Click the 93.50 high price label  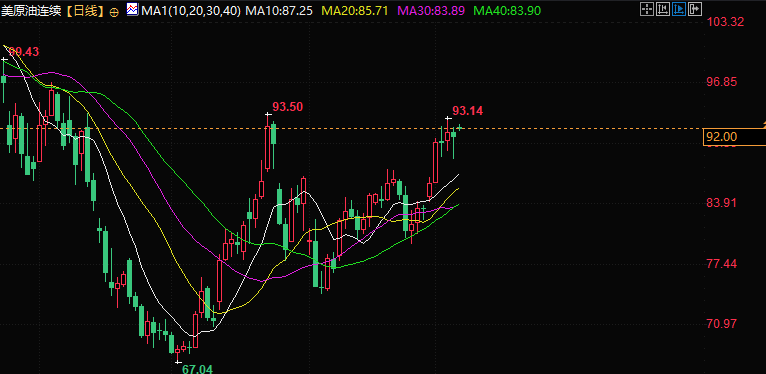click(288, 106)
